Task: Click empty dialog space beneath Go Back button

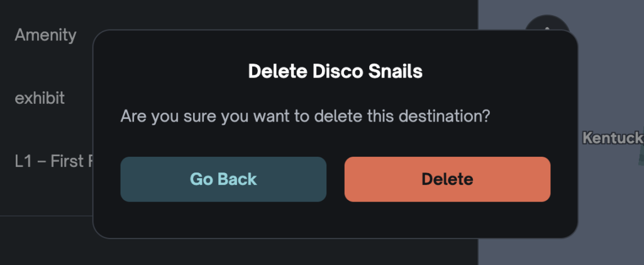Action: (x=223, y=220)
